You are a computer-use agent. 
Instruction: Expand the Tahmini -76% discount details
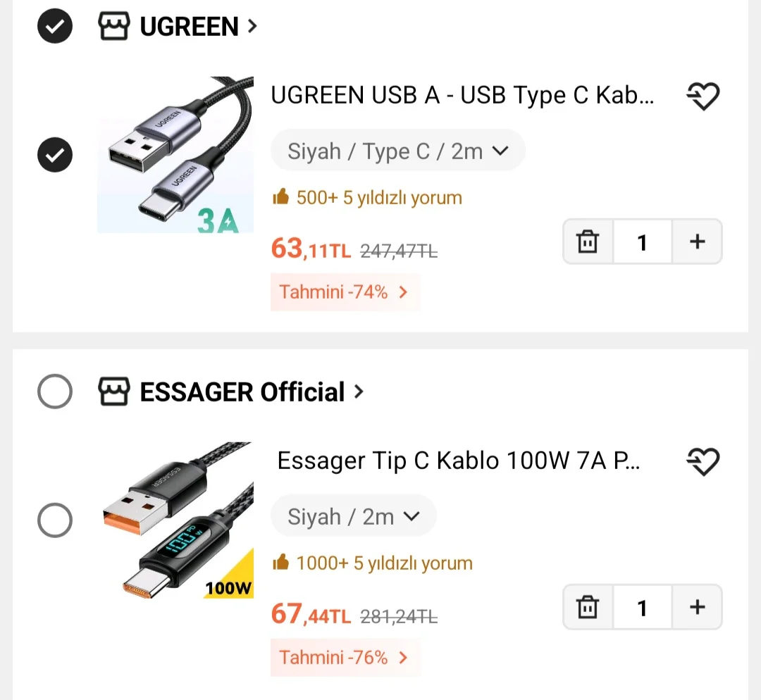click(x=345, y=657)
